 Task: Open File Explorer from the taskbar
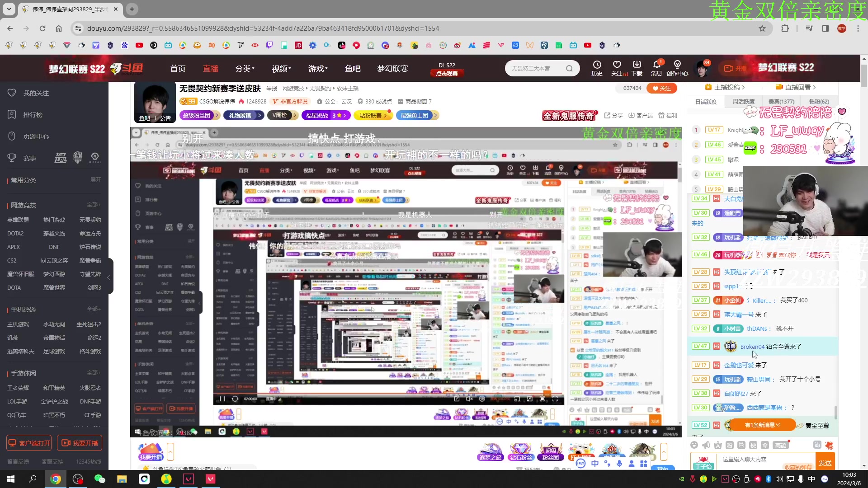pos(122,479)
